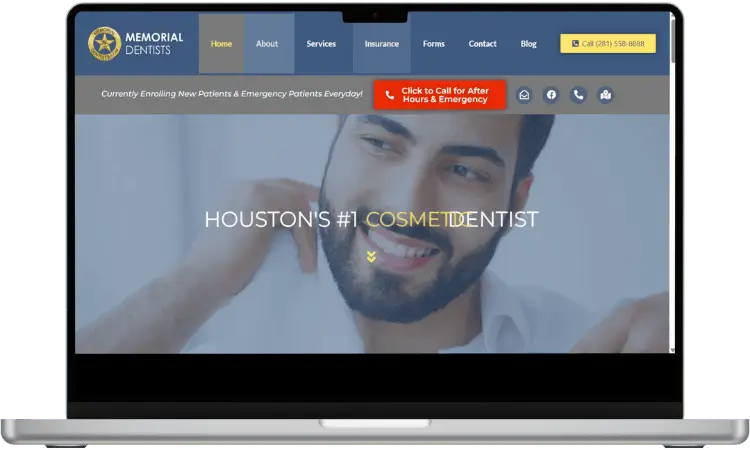Screen dimensions: 750x450
Task: Click the Houston's #1 Dentist headline
Action: 371,220
